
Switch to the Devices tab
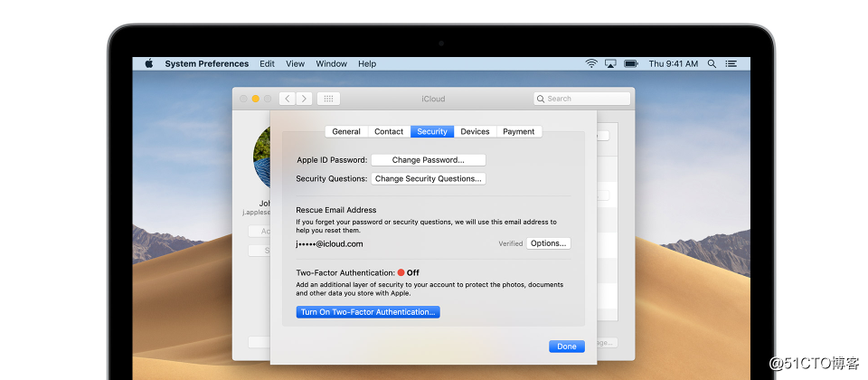[475, 131]
